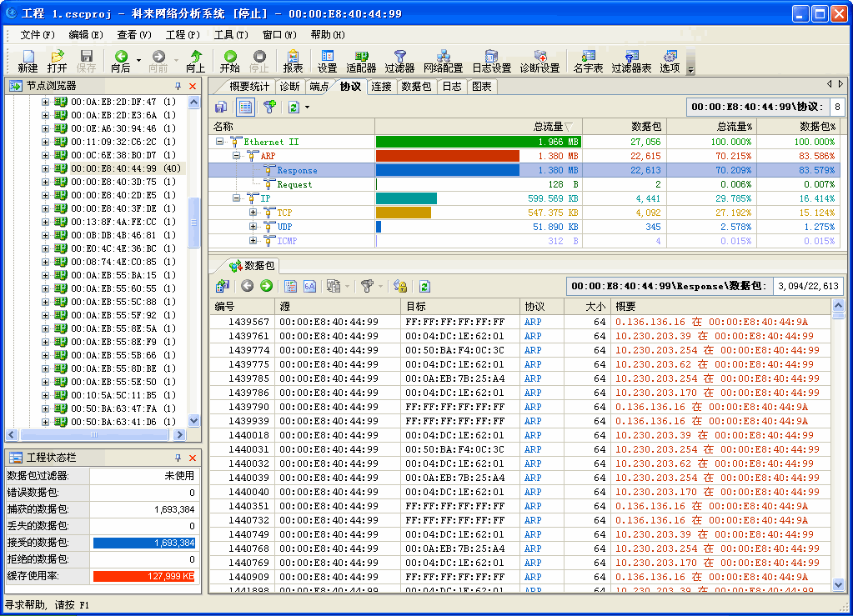Switch to the 连接 tab

click(x=382, y=86)
